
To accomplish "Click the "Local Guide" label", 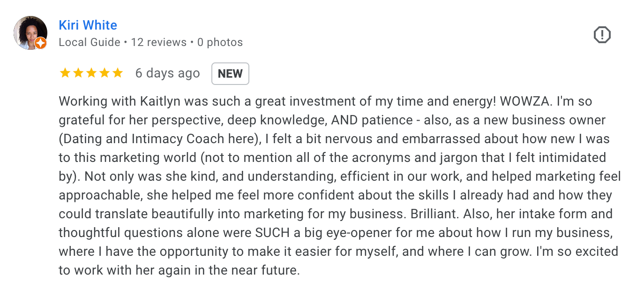I will [x=90, y=42].
